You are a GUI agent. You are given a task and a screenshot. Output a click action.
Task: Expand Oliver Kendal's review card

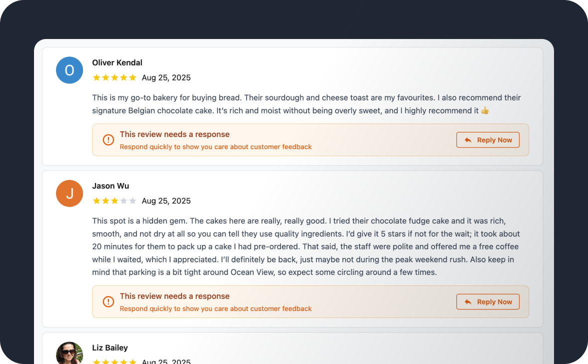(292, 105)
